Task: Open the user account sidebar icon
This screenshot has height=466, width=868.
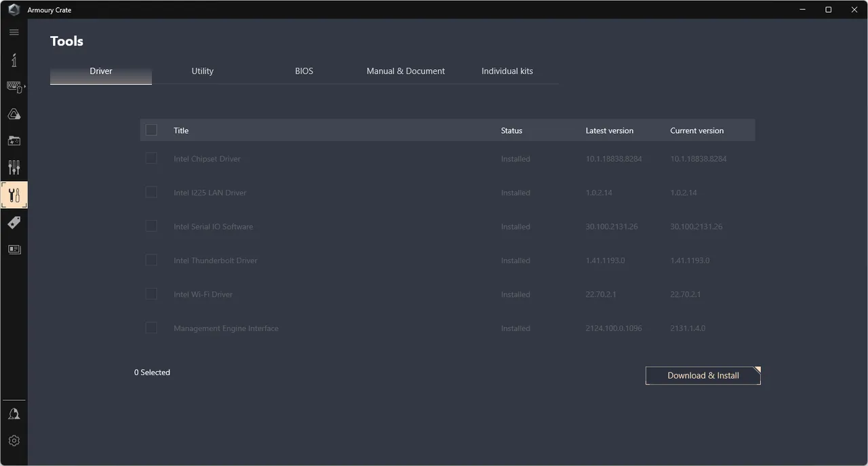Action: point(14,414)
